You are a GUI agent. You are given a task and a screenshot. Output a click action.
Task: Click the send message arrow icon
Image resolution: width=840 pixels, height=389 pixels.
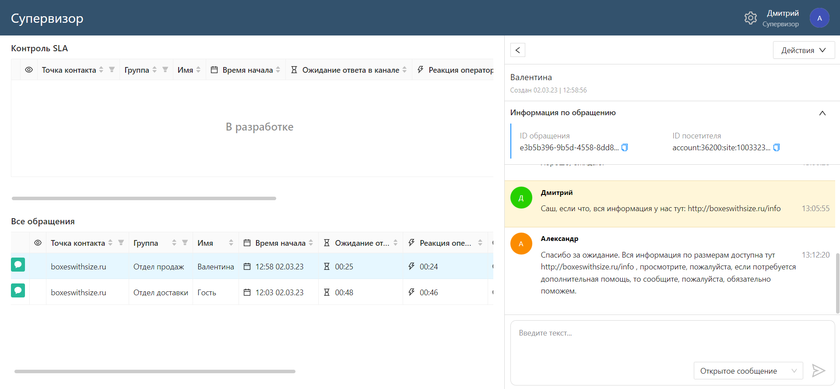(x=818, y=370)
